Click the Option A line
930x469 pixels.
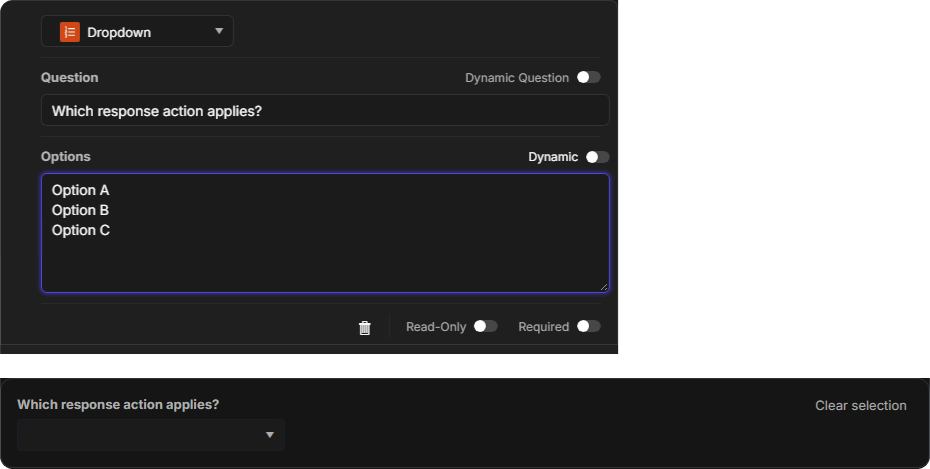81,190
